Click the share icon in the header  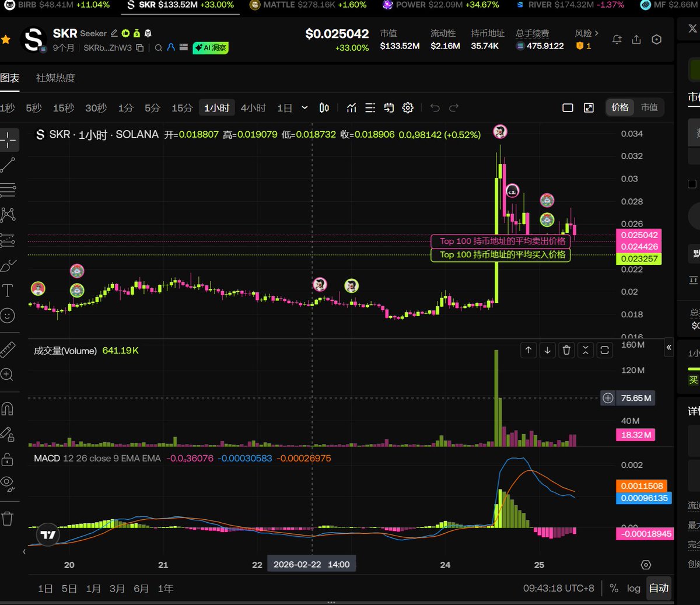click(x=636, y=40)
